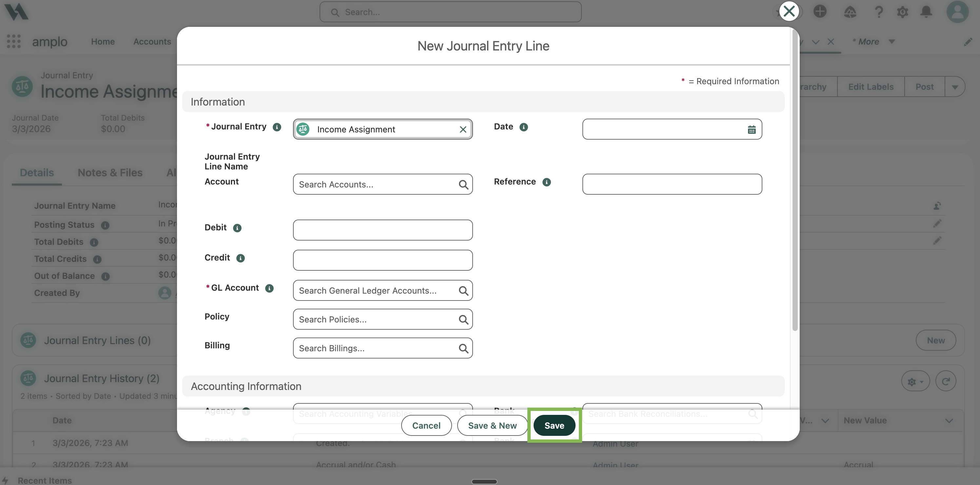Search in the Billings lookup field
980x485 pixels.
pos(383,348)
